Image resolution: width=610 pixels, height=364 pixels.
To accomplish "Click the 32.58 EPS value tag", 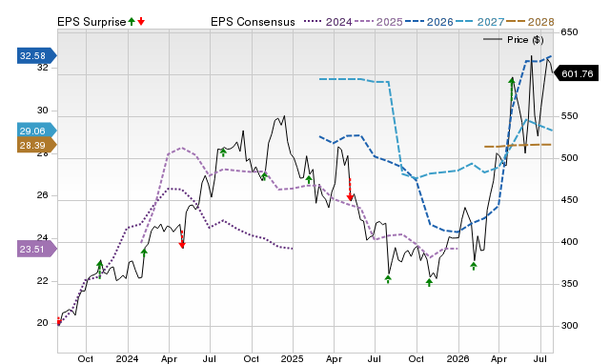I will (x=36, y=55).
